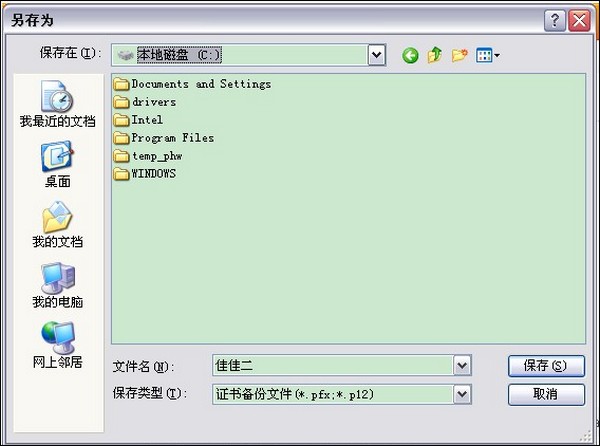Open 网上邻居 in places bar

pyautogui.click(x=57, y=344)
